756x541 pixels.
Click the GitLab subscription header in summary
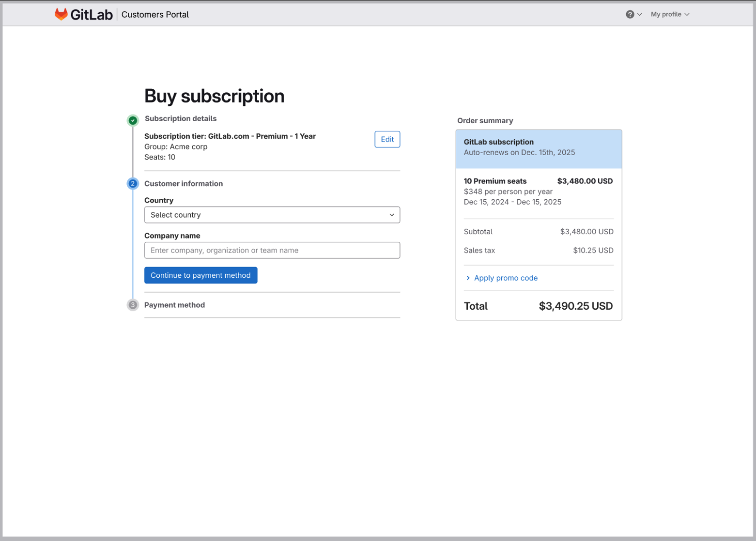pos(499,142)
